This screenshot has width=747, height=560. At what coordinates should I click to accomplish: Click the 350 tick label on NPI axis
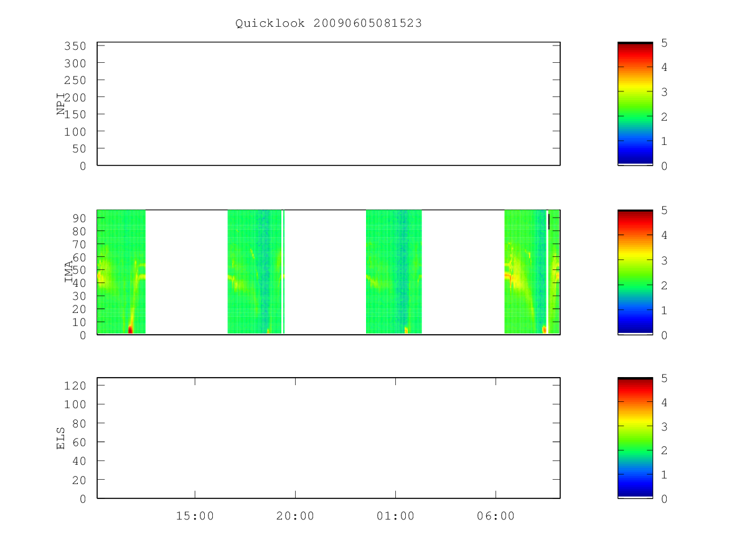75,46
